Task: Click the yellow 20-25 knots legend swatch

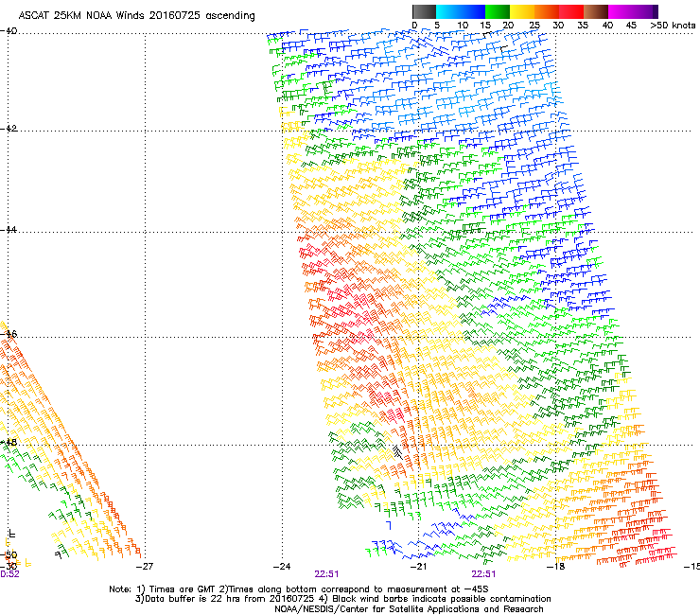Action: [522, 11]
